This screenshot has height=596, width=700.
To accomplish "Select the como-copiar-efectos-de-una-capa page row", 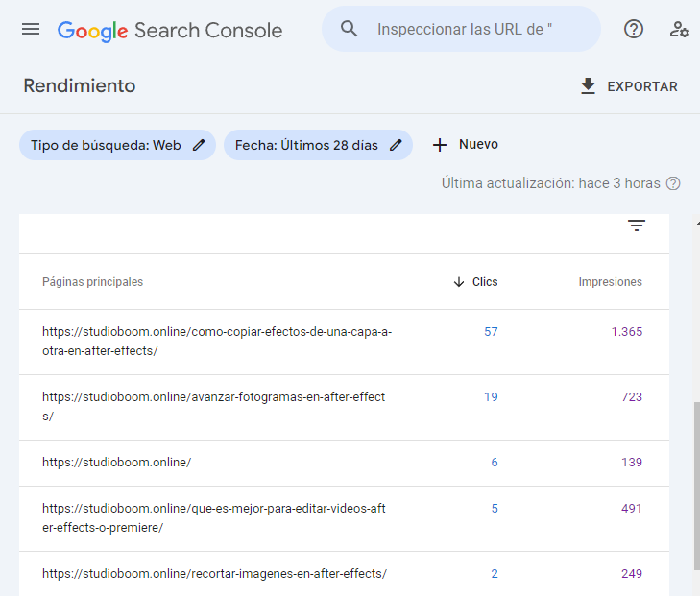I will (x=217, y=341).
